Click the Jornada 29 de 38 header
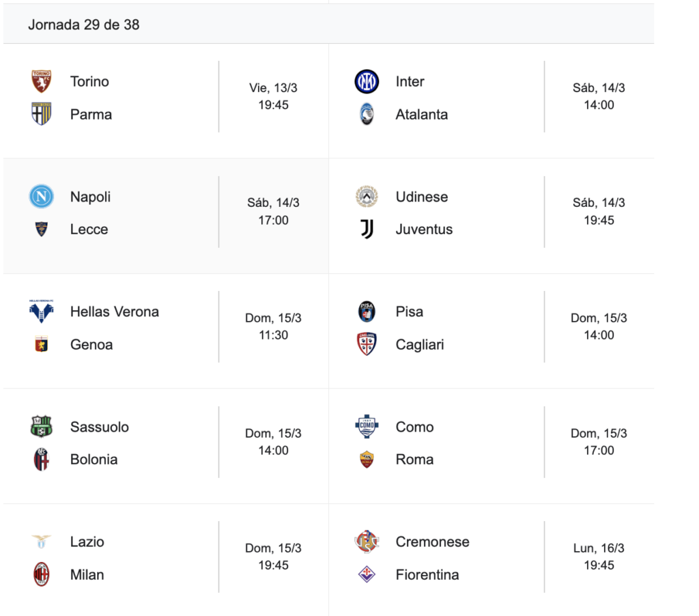The height and width of the screenshot is (616, 699). pyautogui.click(x=84, y=25)
